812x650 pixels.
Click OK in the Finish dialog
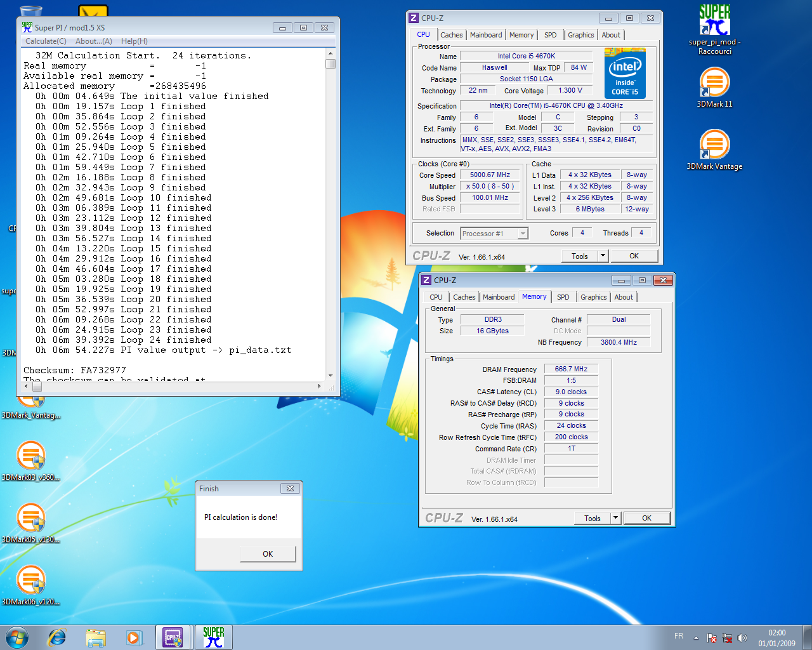click(x=268, y=554)
